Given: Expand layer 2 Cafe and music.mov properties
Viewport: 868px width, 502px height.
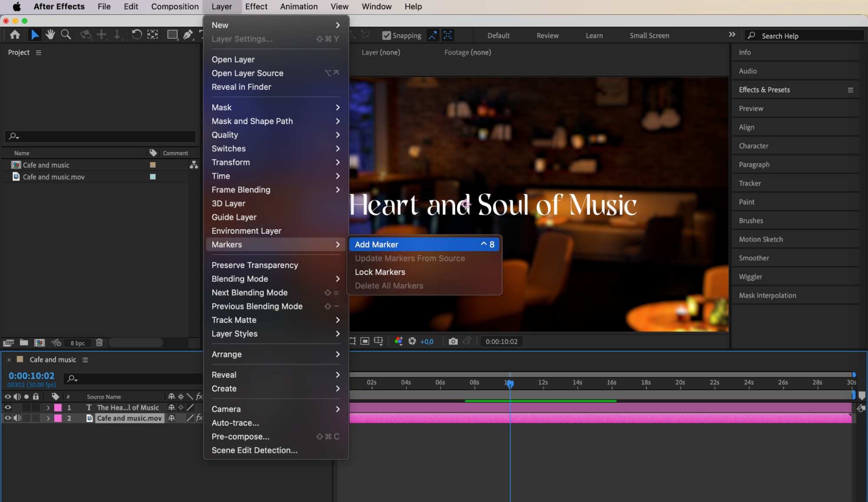Looking at the screenshot, I should coord(48,418).
